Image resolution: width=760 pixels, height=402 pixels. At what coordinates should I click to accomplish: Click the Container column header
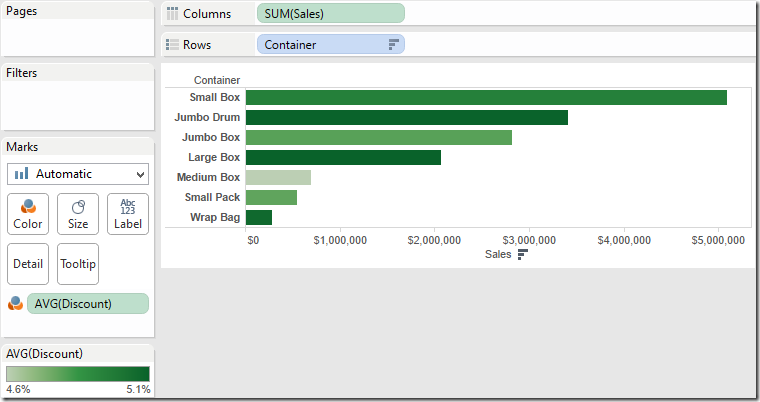(x=216, y=80)
